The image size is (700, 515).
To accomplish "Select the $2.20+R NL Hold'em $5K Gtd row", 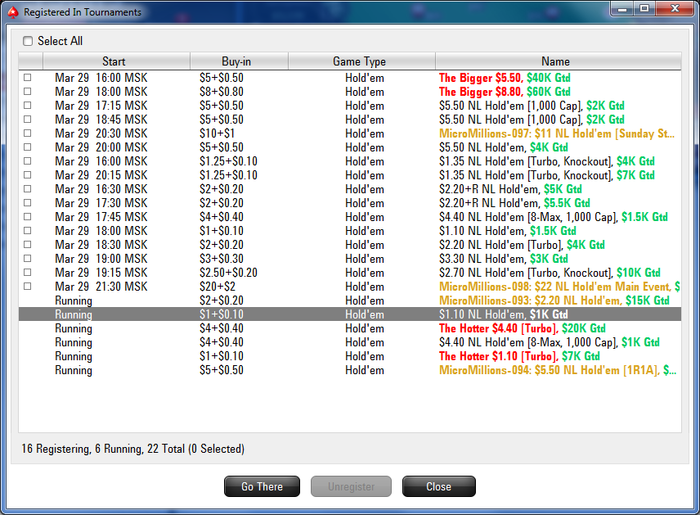I will point(350,189).
